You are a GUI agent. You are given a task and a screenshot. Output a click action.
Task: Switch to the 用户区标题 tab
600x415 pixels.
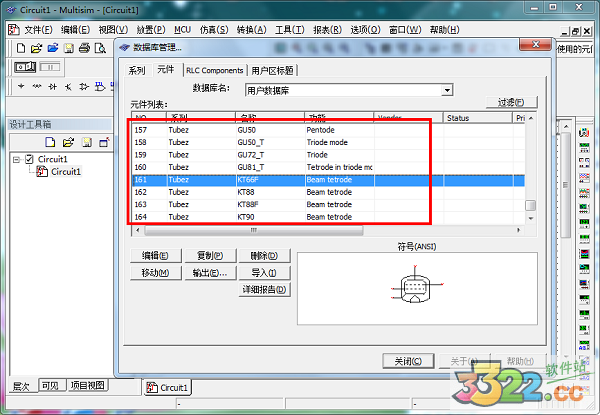point(272,70)
